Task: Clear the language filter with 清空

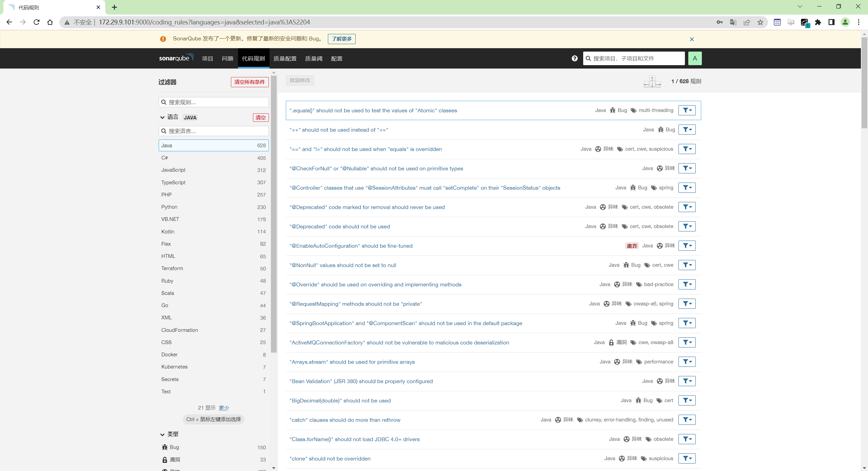Action: pyautogui.click(x=260, y=117)
